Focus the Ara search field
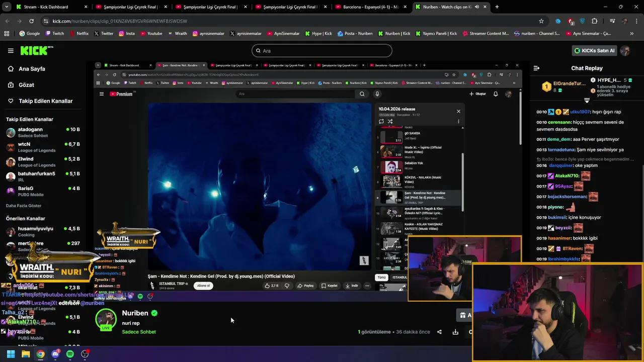Screen dimensions: 644x362 click(322, 51)
